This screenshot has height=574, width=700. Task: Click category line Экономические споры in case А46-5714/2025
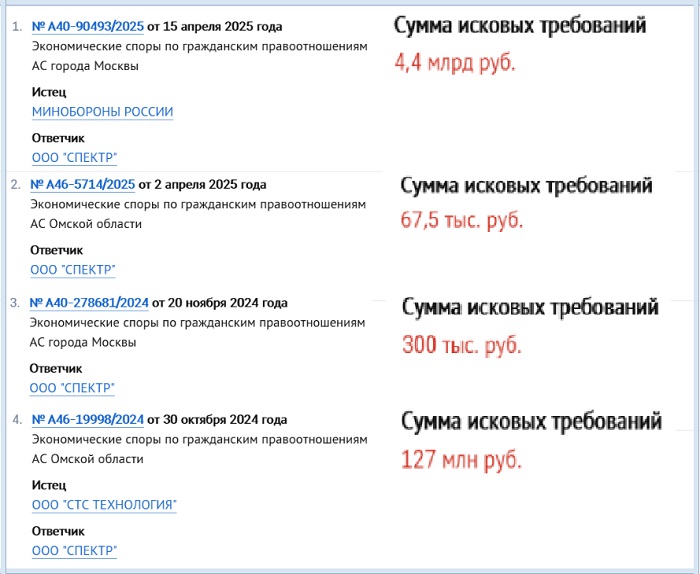(198, 204)
